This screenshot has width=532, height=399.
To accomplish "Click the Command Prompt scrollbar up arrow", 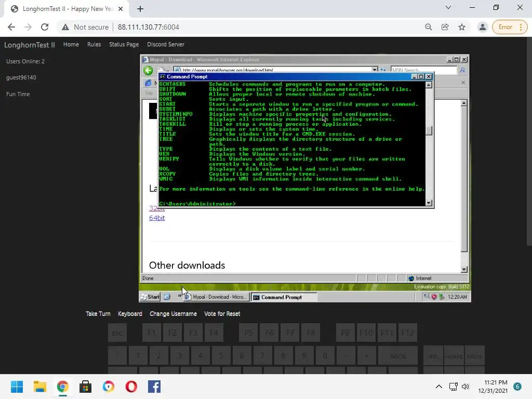I will click(x=429, y=85).
